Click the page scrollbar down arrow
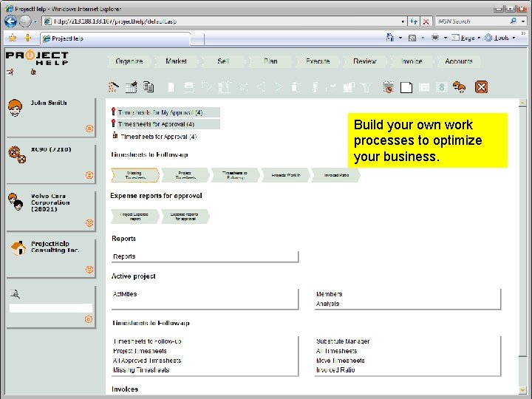532x399 pixels. coord(522,391)
